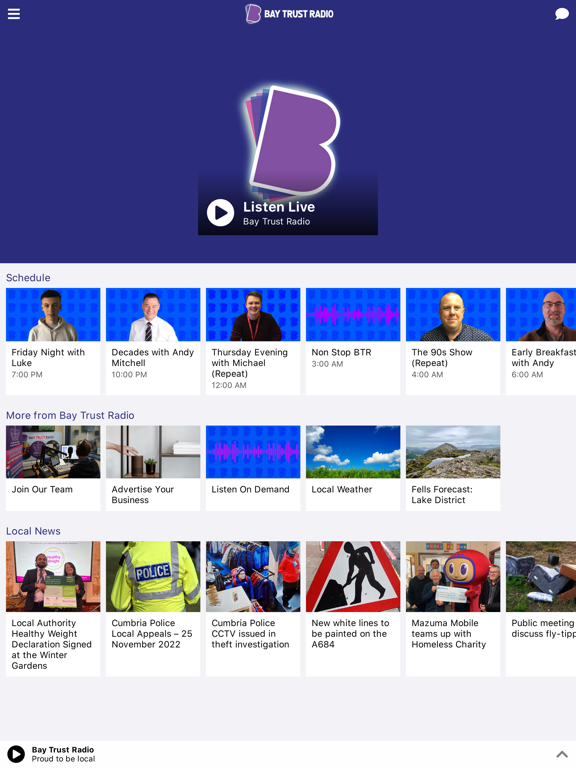The width and height of the screenshot is (576, 768).
Task: Click '10:00 PM' time under Decades
Action: tap(129, 374)
